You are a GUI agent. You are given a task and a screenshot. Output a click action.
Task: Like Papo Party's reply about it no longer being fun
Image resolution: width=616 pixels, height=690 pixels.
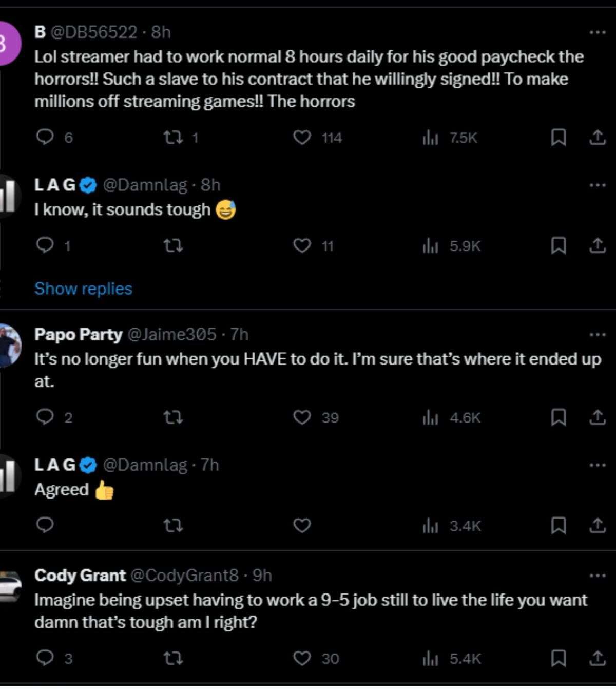click(303, 417)
